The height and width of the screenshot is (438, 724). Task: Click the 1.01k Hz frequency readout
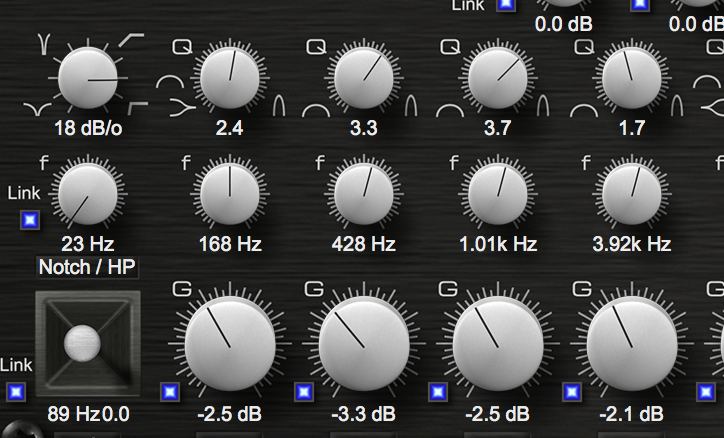(x=498, y=244)
